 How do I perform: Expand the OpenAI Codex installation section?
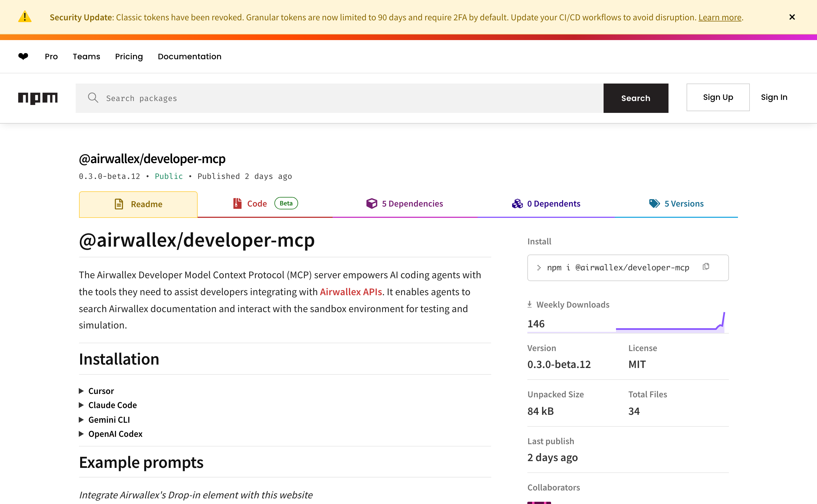pos(115,434)
